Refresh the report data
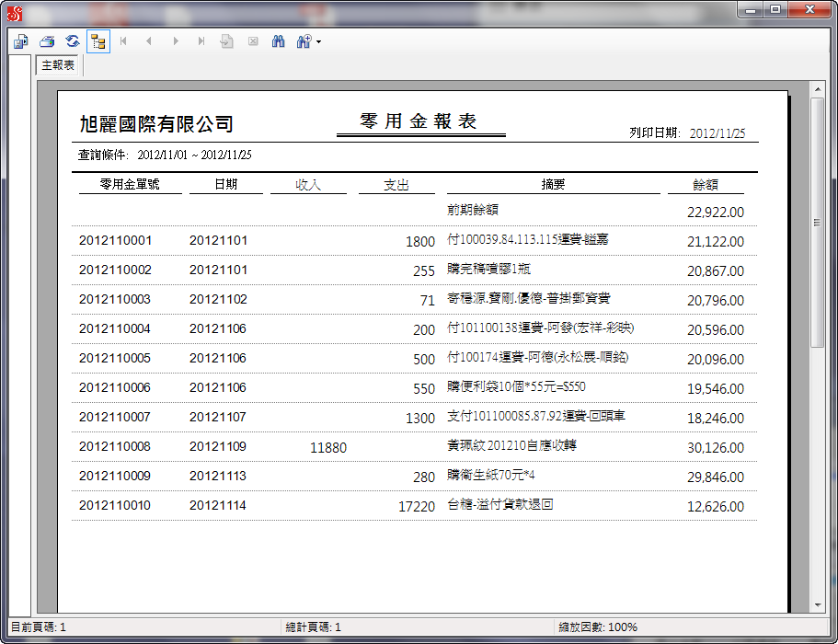The image size is (838, 644). (x=73, y=41)
